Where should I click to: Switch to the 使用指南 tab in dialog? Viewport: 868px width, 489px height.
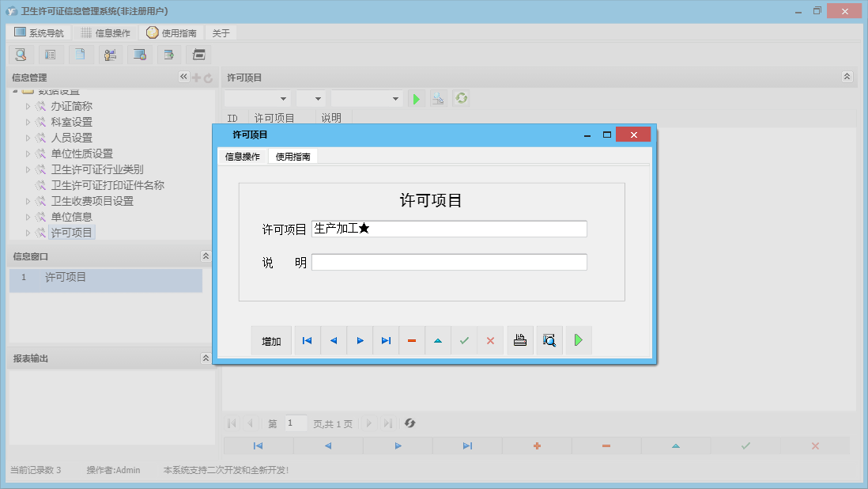[293, 156]
